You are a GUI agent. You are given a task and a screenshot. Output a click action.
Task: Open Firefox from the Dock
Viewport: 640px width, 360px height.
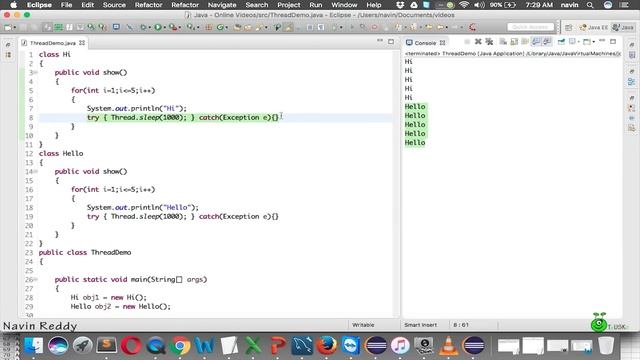pos(326,346)
